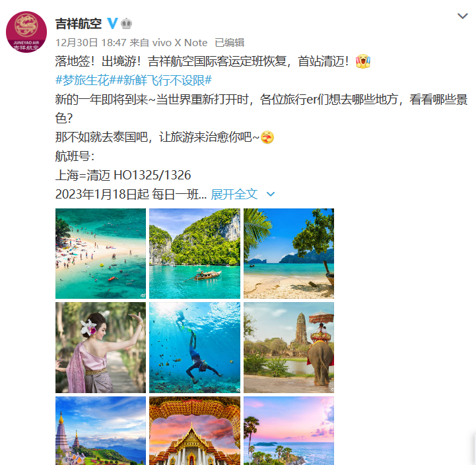This screenshot has height=465, width=476.
Task: Open the underwater snorkeling diver photo
Action: pyautogui.click(x=195, y=348)
